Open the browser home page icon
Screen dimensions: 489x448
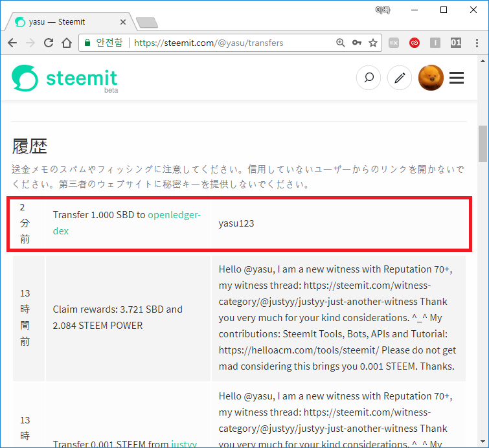(x=67, y=43)
